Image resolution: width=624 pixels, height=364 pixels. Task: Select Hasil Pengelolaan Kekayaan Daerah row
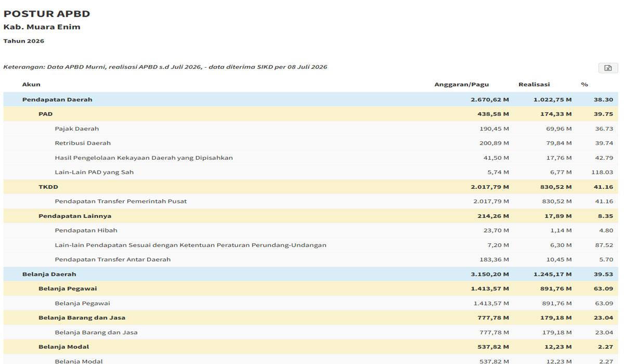[x=311, y=158]
